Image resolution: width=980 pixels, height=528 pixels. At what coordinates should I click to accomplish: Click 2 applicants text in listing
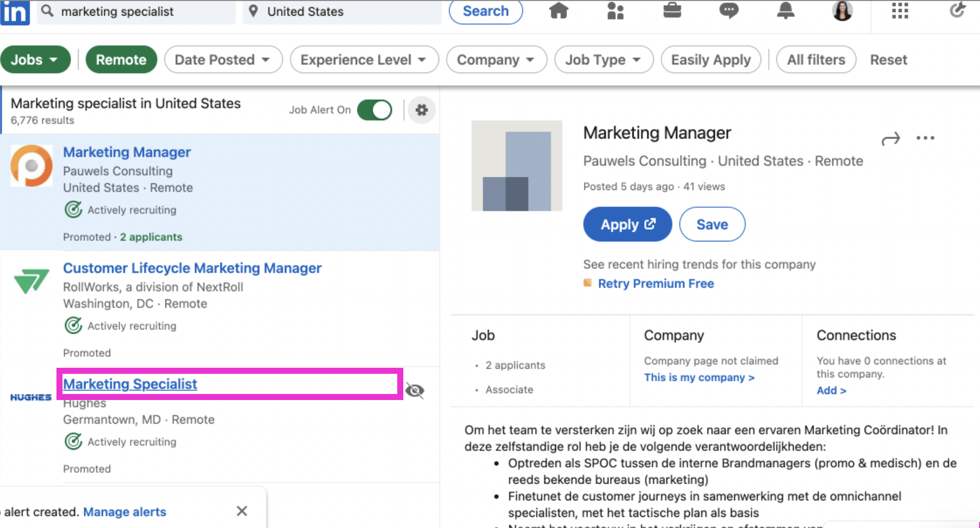151,237
